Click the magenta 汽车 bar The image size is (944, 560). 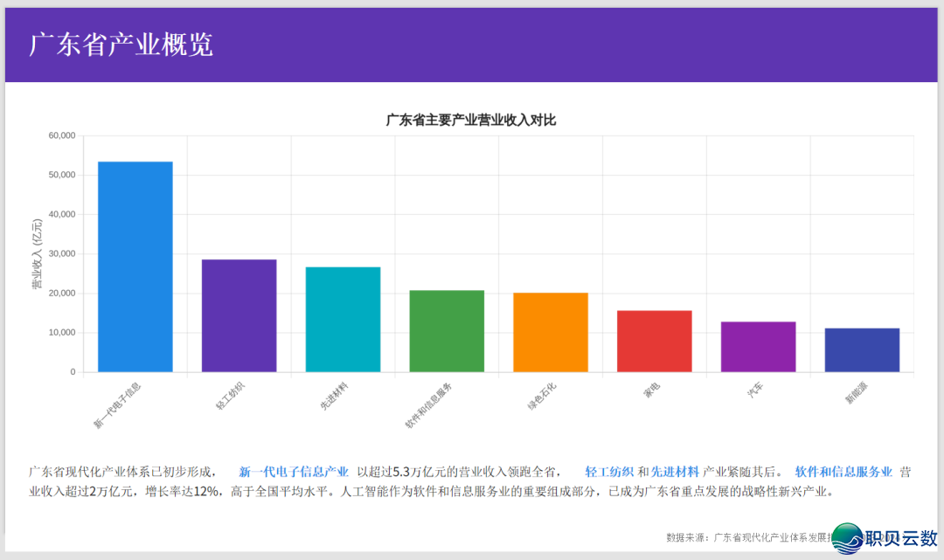757,346
